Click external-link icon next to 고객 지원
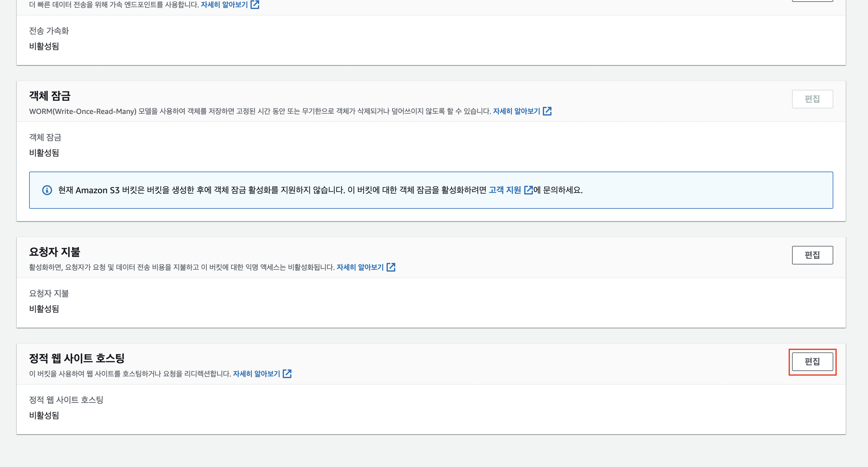The width and height of the screenshot is (868, 467). point(528,190)
